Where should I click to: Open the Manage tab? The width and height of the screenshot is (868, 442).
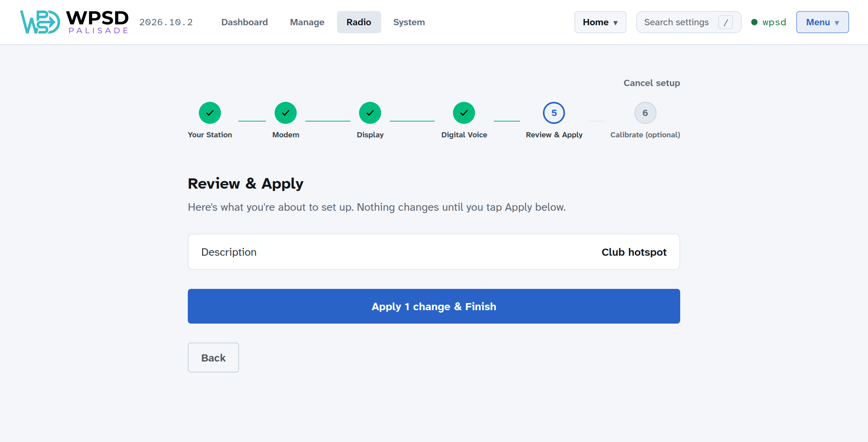tap(307, 22)
